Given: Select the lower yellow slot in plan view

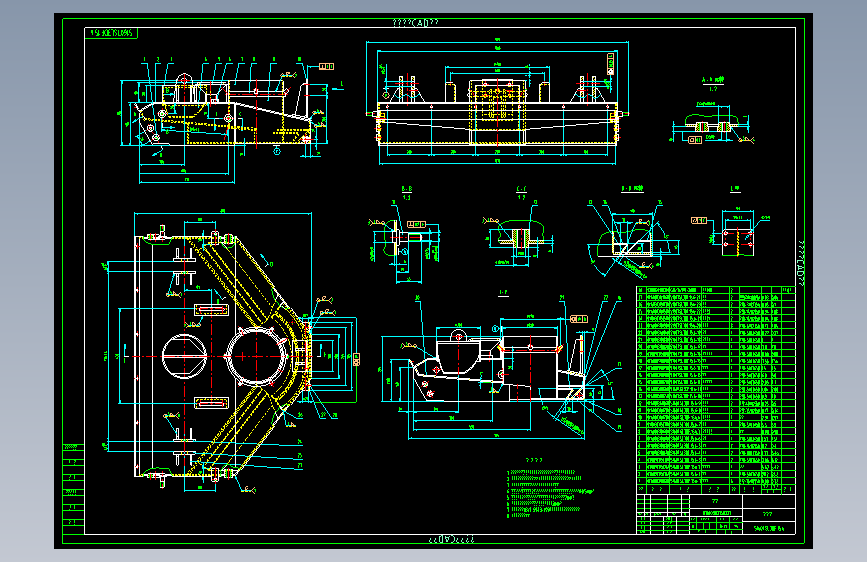Looking at the screenshot, I should point(211,403).
